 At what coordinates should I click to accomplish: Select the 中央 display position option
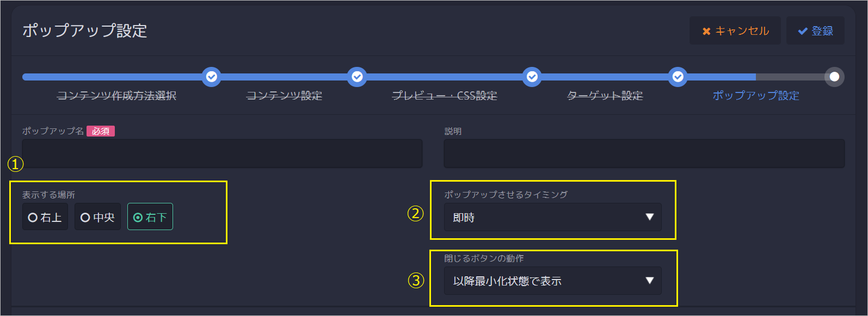97,217
